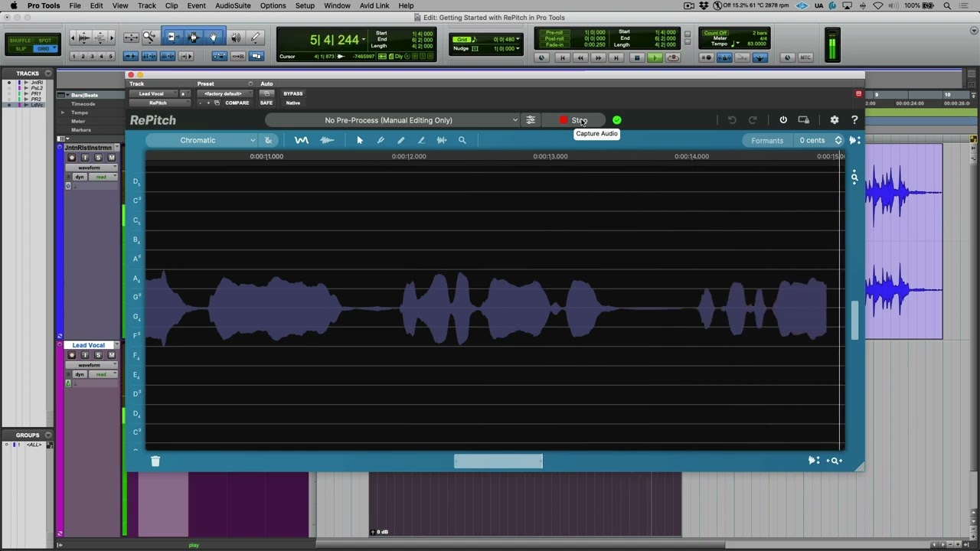Toggle Pre-roll in transport
The image size is (980, 551).
pos(554,32)
